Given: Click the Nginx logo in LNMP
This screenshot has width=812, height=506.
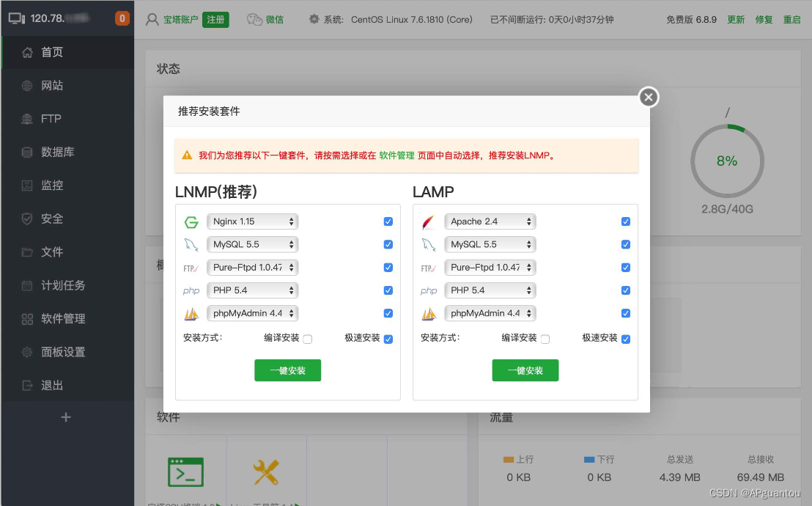Looking at the screenshot, I should tap(191, 222).
